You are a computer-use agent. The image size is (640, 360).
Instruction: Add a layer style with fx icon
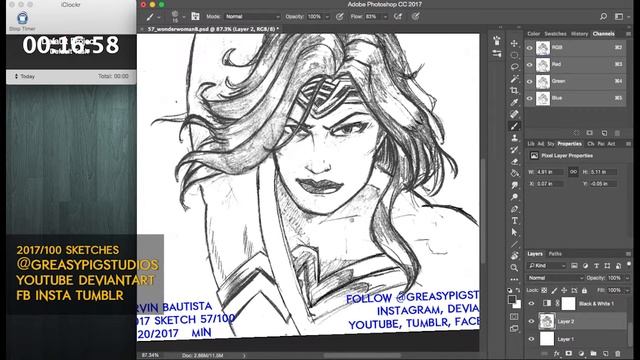[x=556, y=353]
